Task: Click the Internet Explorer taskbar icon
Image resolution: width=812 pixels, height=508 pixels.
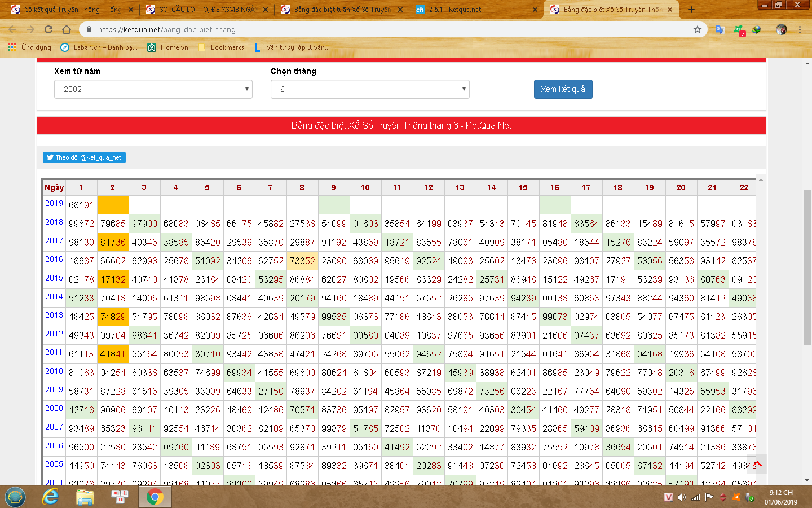Action: point(51,497)
